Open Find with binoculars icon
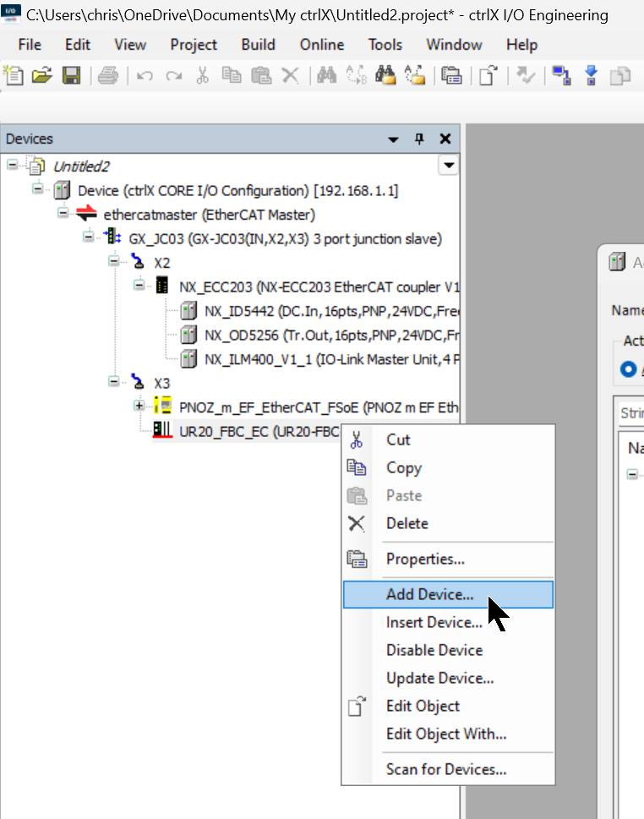The image size is (644, 819). 327,76
